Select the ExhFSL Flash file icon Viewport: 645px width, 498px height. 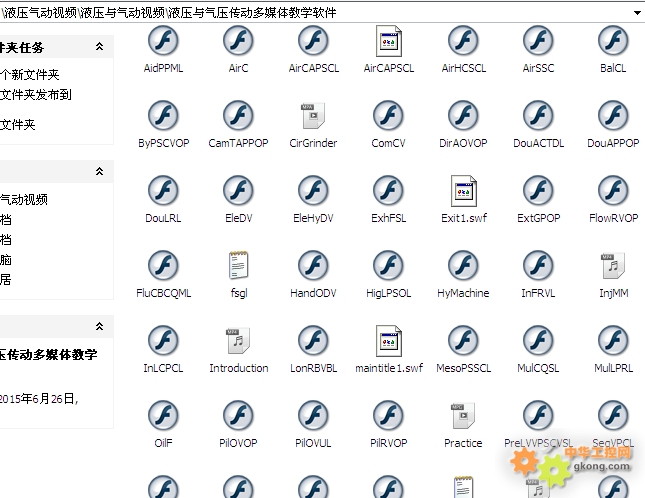388,190
